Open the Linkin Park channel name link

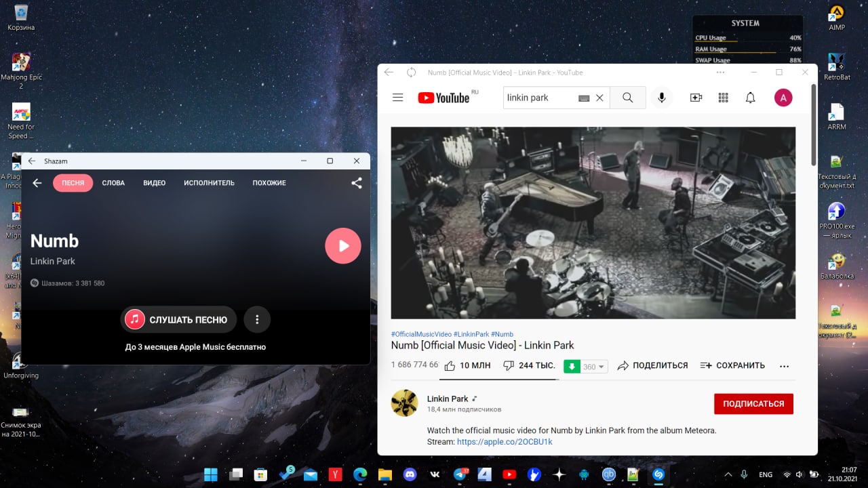point(448,399)
